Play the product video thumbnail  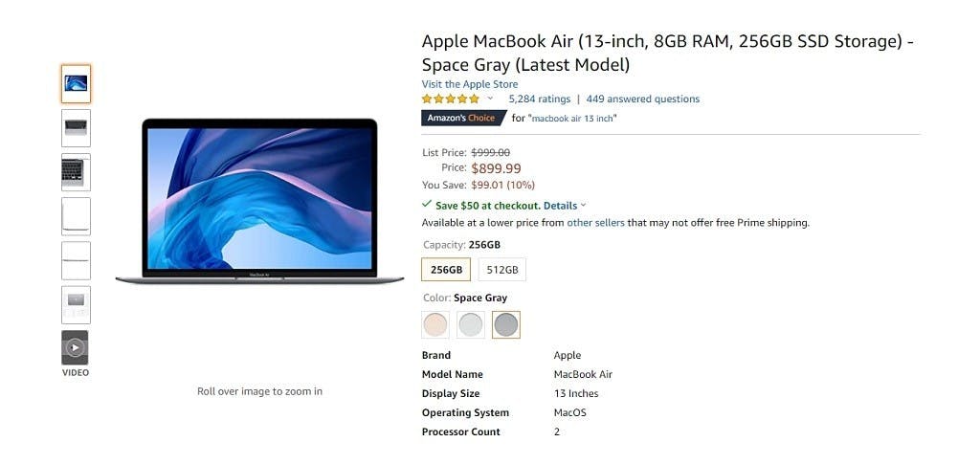coord(75,348)
